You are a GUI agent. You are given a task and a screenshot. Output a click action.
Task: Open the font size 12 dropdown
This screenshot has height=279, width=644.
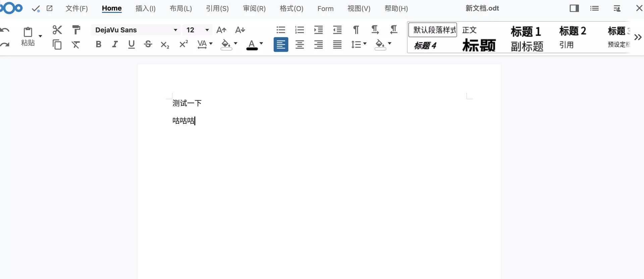point(207,30)
